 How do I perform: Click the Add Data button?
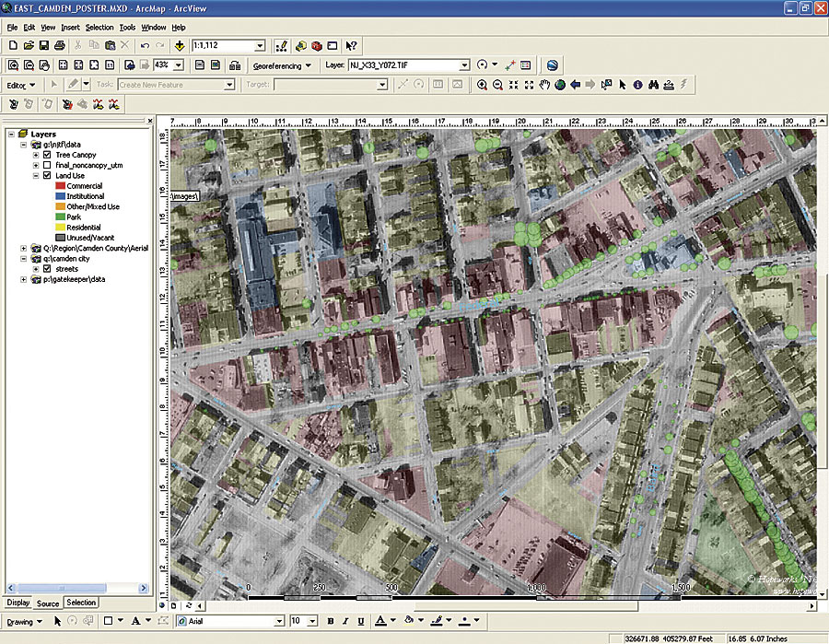pos(179,45)
